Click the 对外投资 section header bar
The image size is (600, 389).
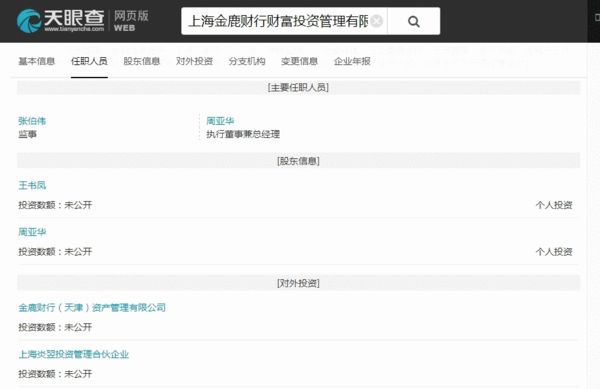(x=298, y=283)
